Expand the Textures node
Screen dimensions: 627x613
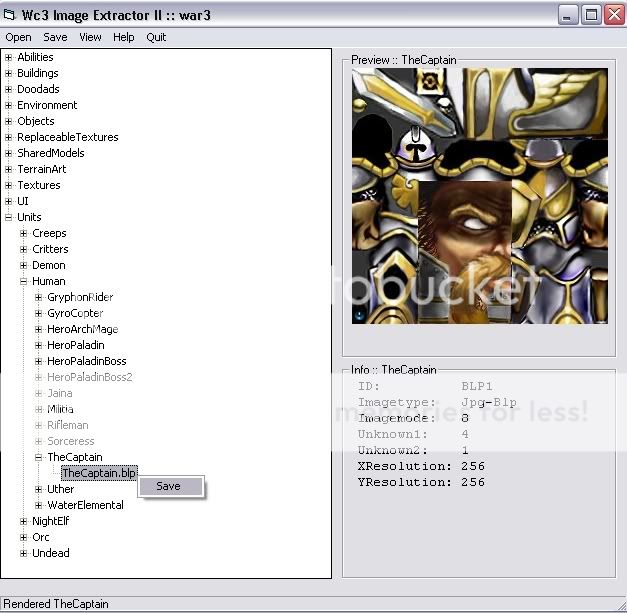coord(8,186)
